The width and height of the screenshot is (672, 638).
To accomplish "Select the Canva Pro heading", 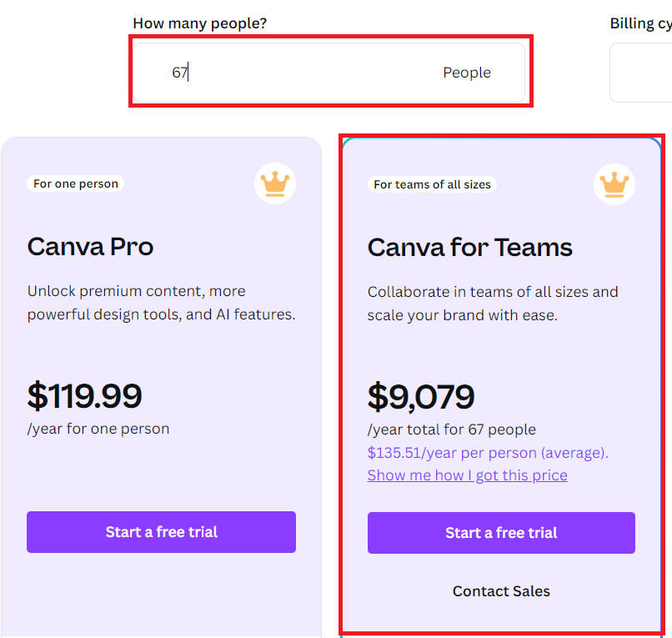I will (90, 247).
